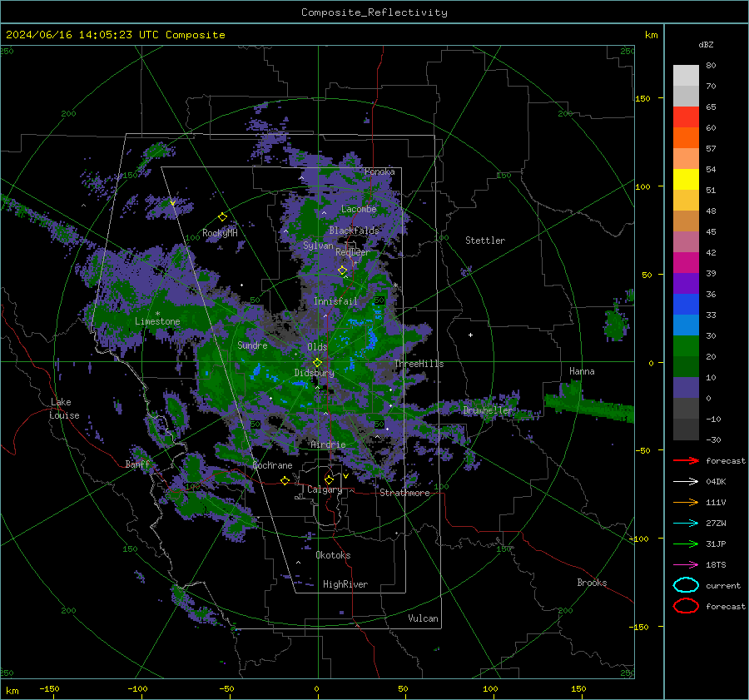The width and height of the screenshot is (749, 700).
Task: Pick the red 60-65 dBZ swatch
Action: click(x=686, y=117)
